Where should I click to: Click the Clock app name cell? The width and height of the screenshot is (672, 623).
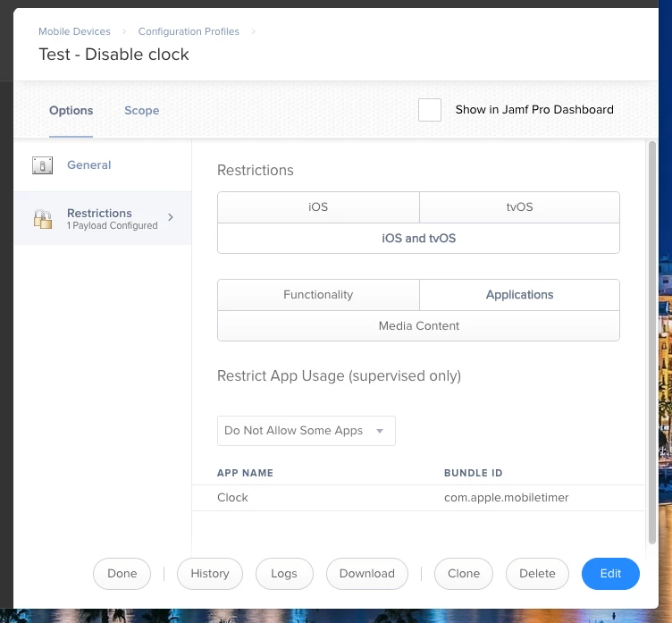coord(232,497)
